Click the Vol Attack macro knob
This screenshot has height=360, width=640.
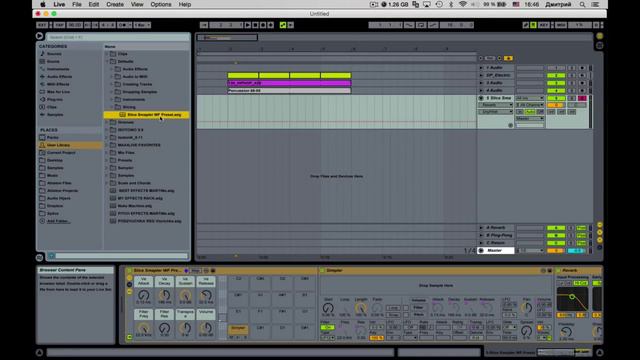coord(143,296)
